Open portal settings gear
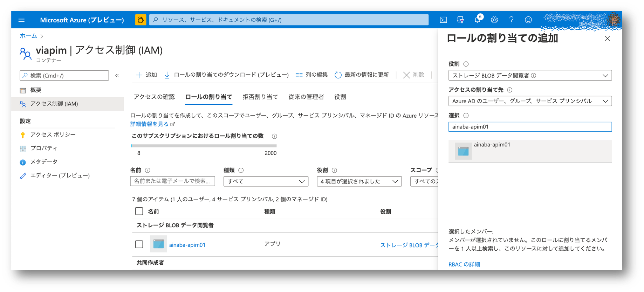644x292 pixels. click(494, 20)
